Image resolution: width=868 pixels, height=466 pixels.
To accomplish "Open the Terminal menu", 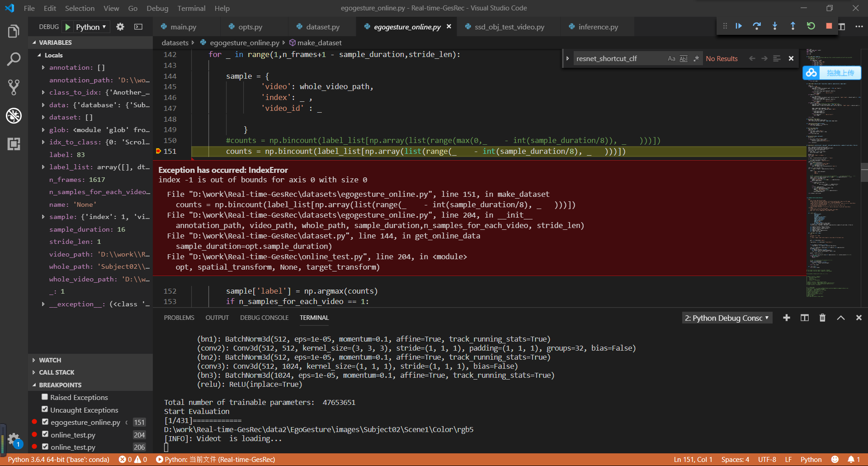I will (x=191, y=8).
